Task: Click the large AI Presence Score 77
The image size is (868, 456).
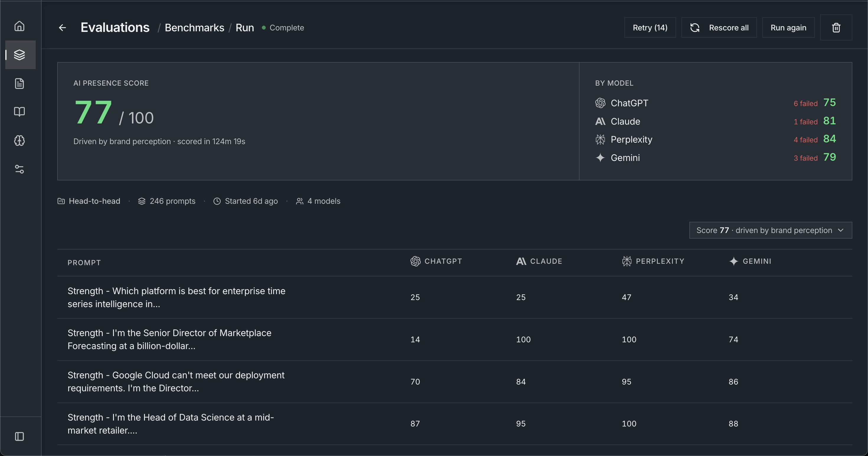Action: pos(93,112)
